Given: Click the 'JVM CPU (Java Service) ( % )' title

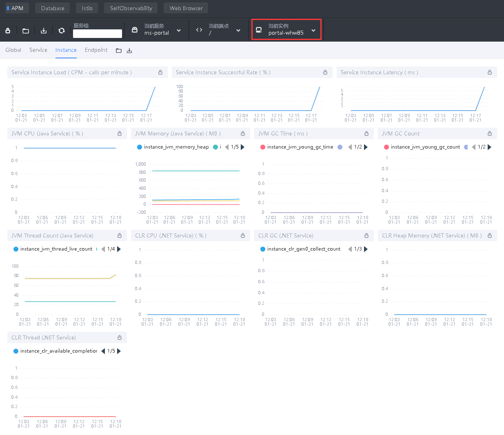Looking at the screenshot, I should coord(47,133).
